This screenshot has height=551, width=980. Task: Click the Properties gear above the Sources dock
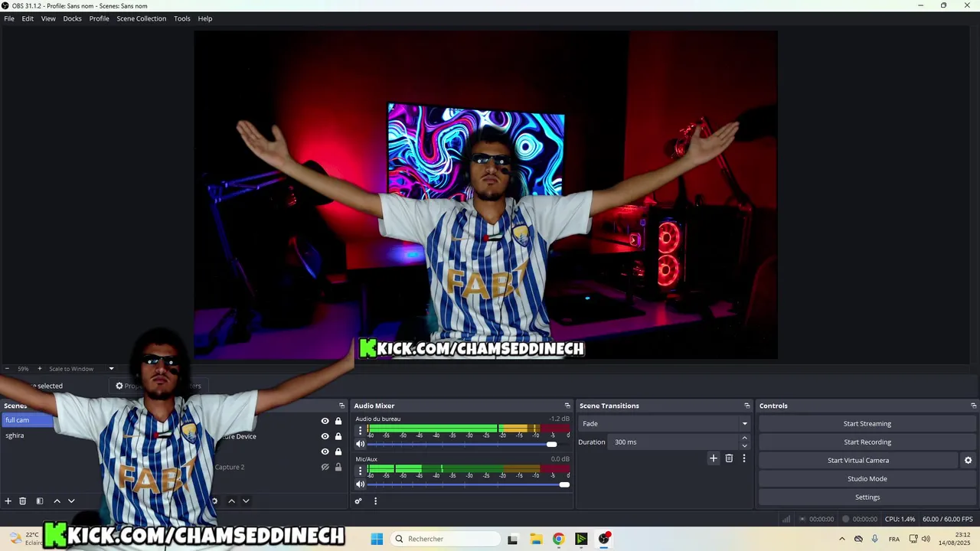(x=119, y=386)
